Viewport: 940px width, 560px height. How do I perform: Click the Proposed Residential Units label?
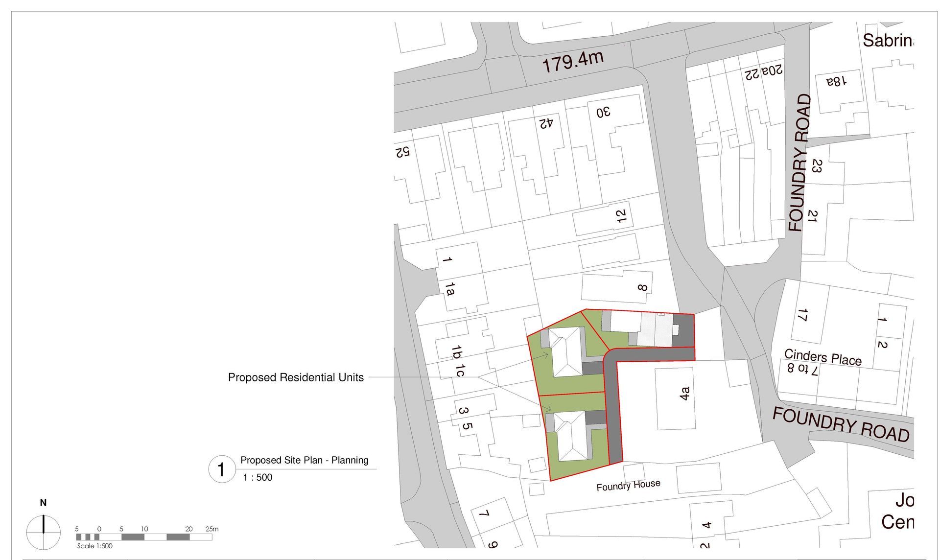pyautogui.click(x=296, y=377)
